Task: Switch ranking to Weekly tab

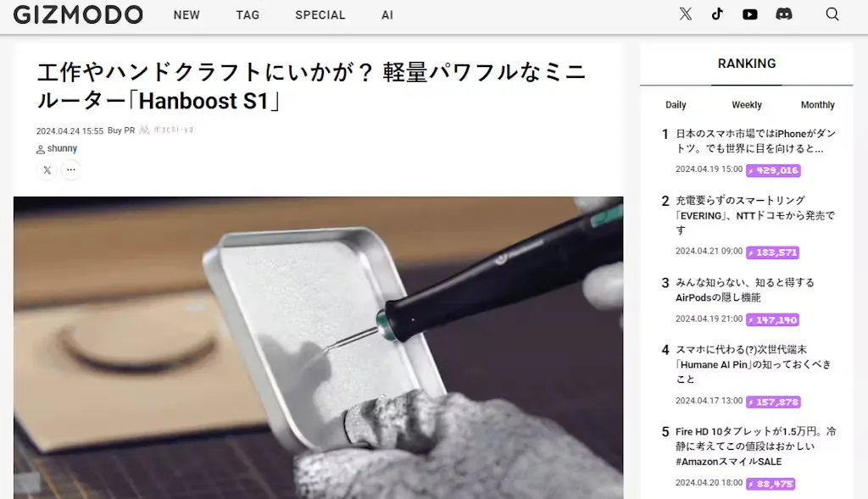Action: pyautogui.click(x=747, y=105)
